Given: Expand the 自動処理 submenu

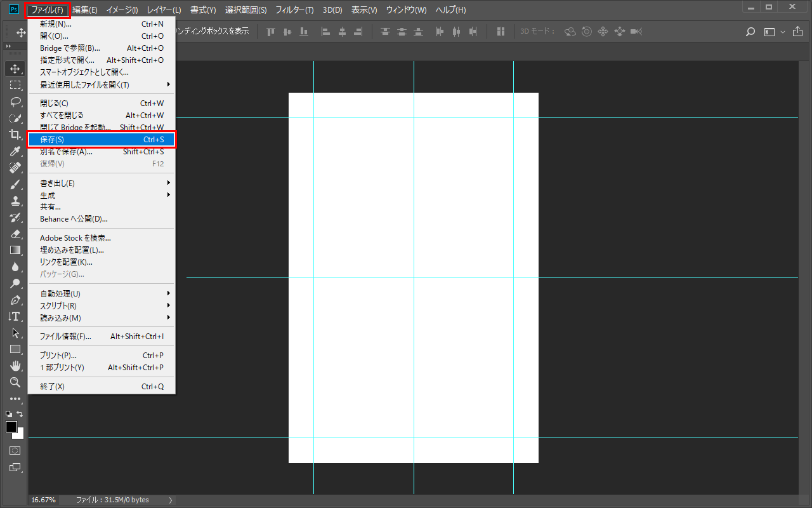Looking at the screenshot, I should coord(168,293).
